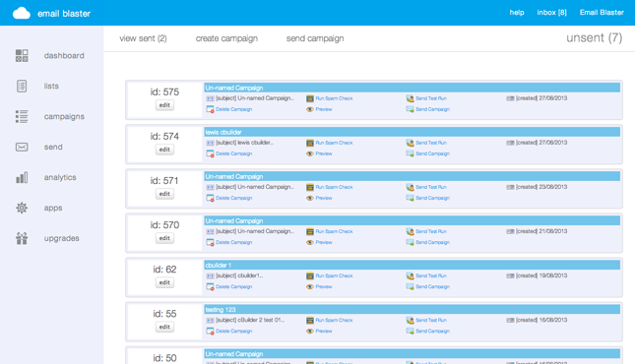Click Delete Campaign link for id 570

[x=233, y=243]
